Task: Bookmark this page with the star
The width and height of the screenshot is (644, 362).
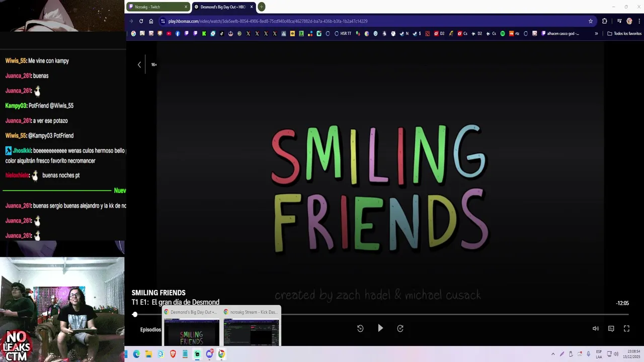Action: (x=591, y=21)
